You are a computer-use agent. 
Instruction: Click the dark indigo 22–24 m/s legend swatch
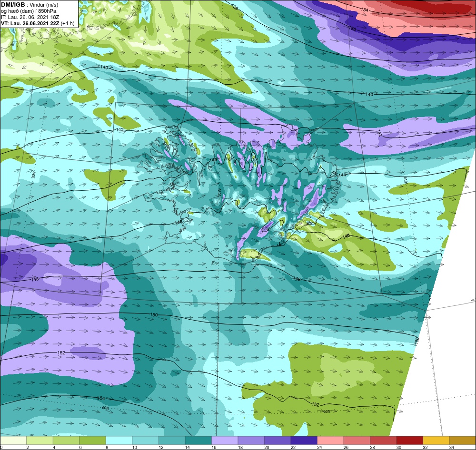tap(304, 440)
